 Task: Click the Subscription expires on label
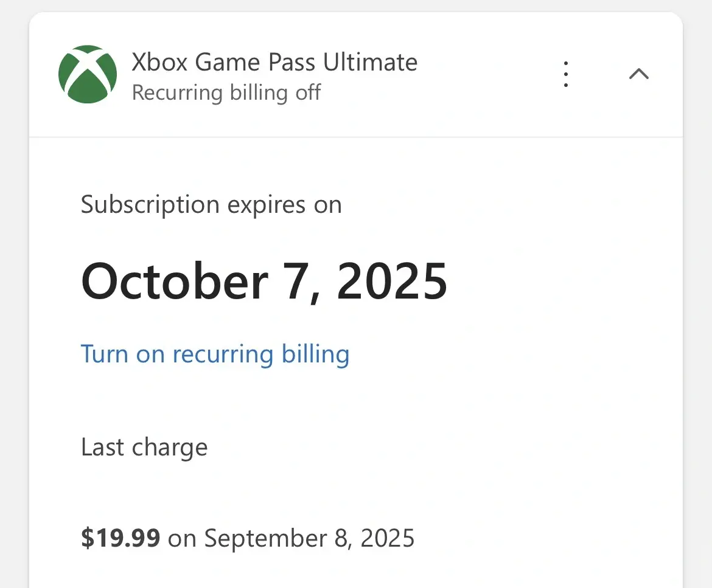211,204
